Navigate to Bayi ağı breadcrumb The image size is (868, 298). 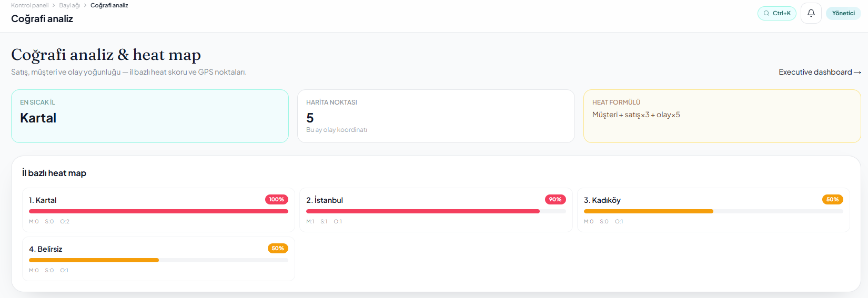[69, 5]
